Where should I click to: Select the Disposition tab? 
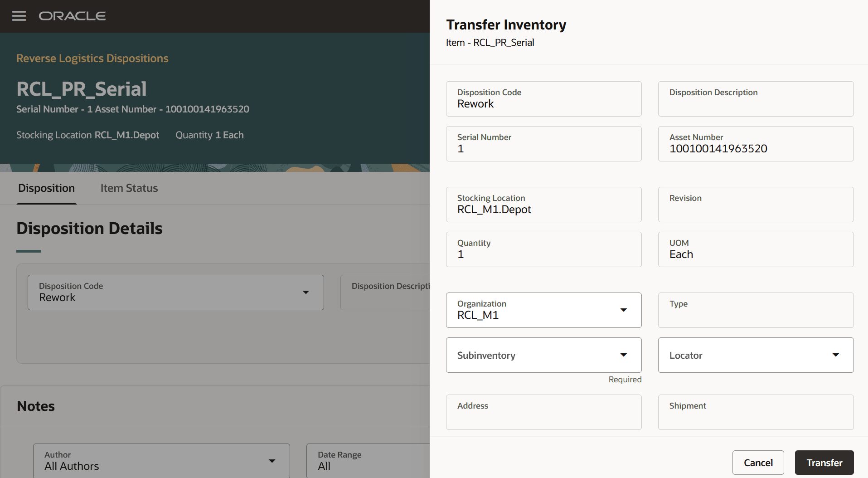tap(46, 188)
